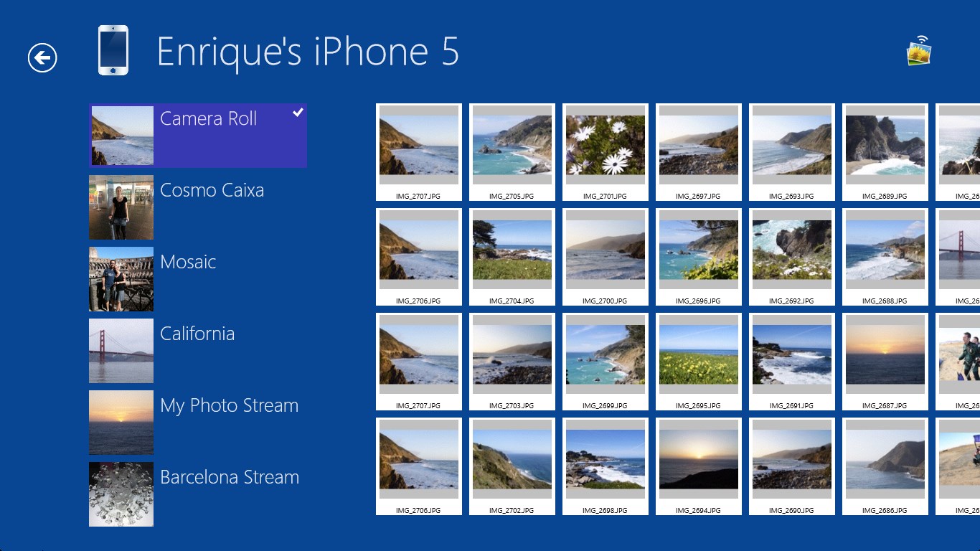The width and height of the screenshot is (980, 551).
Task: Click photo IMG_2688.JPG
Action: tap(885, 257)
